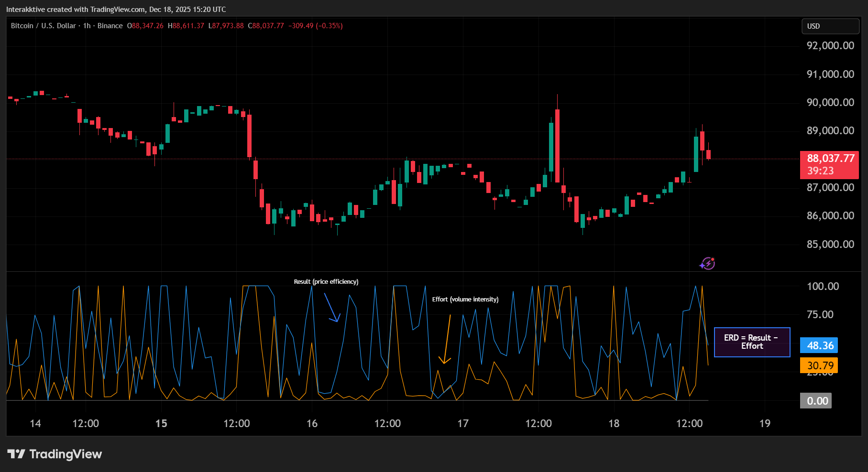Click the orange 30.79 value label

819,365
